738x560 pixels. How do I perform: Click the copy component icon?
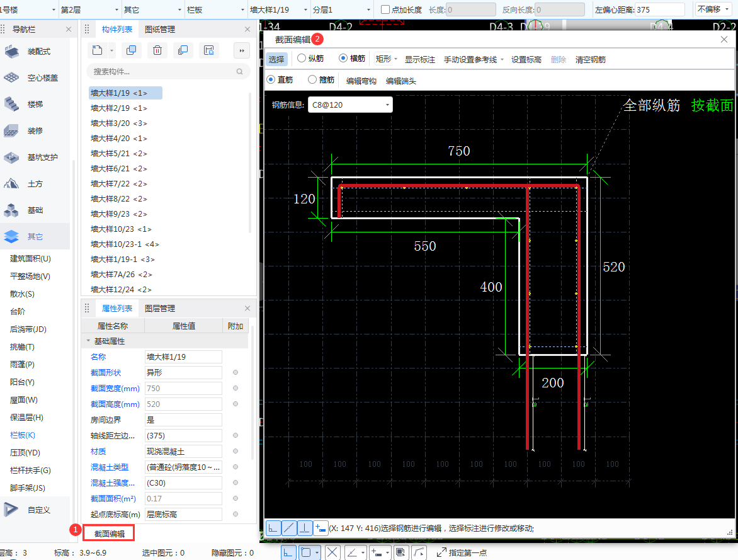coord(132,50)
